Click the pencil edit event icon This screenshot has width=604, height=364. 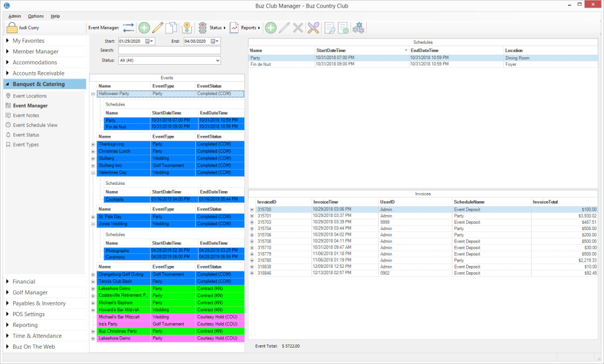pos(158,28)
